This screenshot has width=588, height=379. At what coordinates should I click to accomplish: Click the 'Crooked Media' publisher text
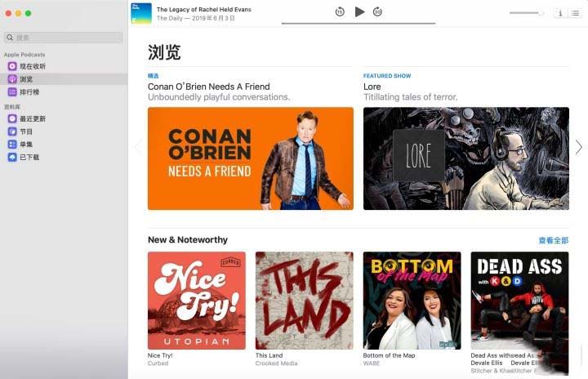tap(276, 363)
